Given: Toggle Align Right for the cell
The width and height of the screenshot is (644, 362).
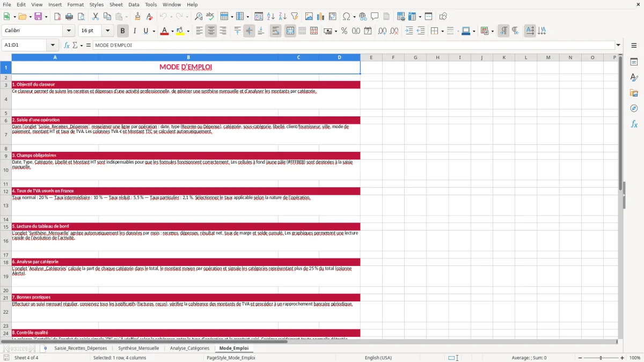Looking at the screenshot, I should click(223, 31).
